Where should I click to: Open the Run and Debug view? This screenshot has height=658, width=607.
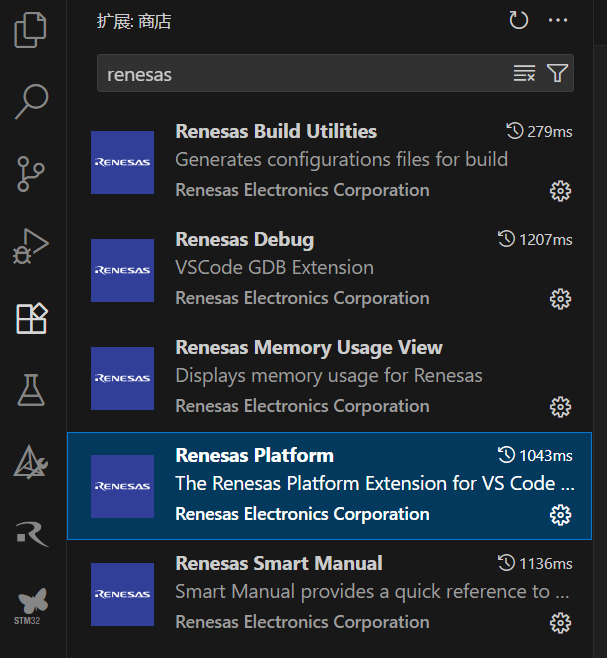pos(31,246)
